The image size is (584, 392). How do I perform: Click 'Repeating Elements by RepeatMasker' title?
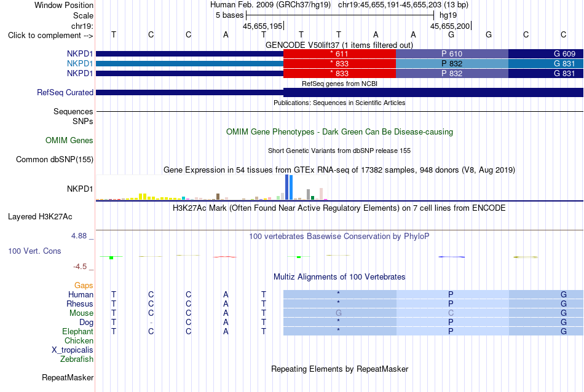[339, 369]
